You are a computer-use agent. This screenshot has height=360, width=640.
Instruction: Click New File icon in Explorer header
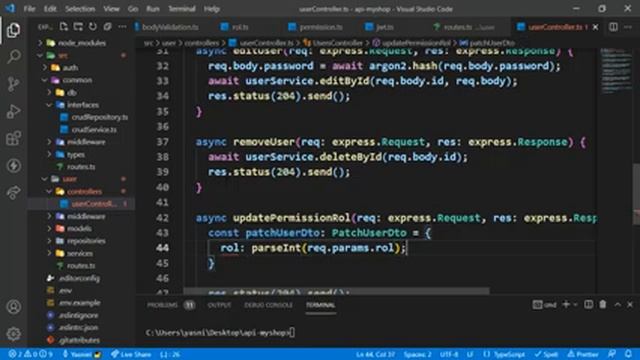tap(63, 27)
